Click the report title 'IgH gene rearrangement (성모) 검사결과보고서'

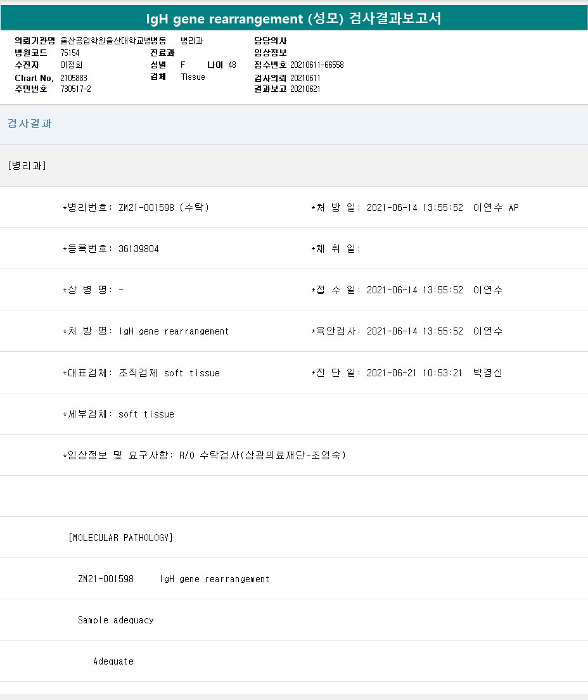pos(293,18)
